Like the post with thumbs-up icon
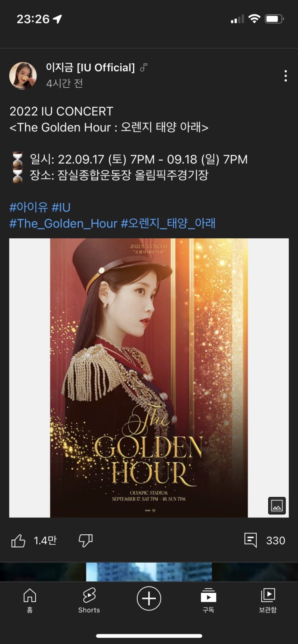 click(18, 541)
